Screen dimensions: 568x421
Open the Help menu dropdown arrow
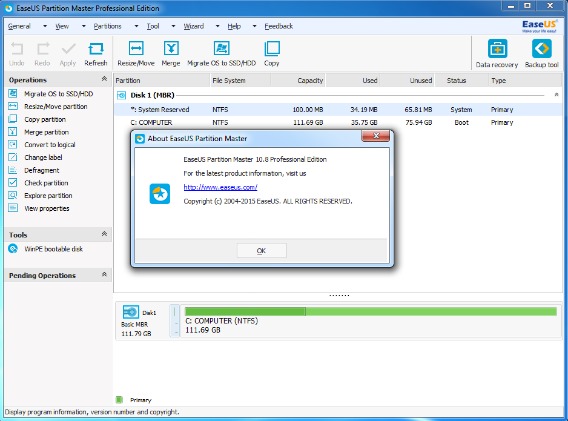click(x=254, y=26)
